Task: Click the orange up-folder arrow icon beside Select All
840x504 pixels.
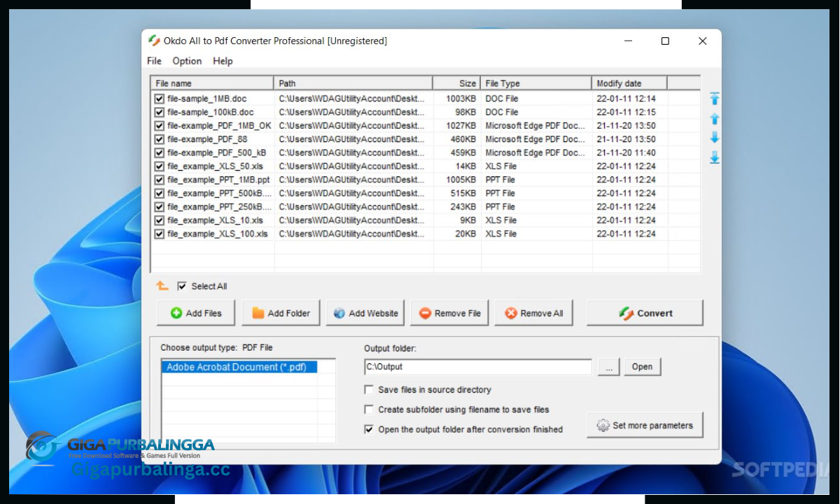Action: pyautogui.click(x=162, y=286)
